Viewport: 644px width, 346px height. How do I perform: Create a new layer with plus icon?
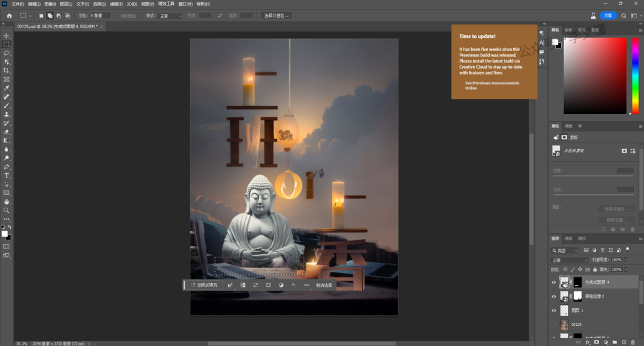[x=623, y=342]
